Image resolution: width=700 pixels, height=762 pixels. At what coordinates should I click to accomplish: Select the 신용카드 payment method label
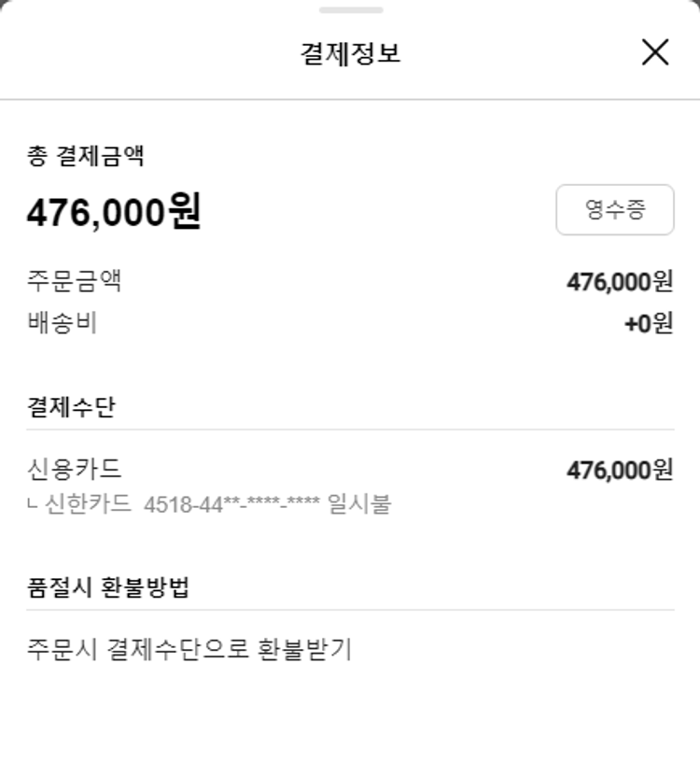74,469
